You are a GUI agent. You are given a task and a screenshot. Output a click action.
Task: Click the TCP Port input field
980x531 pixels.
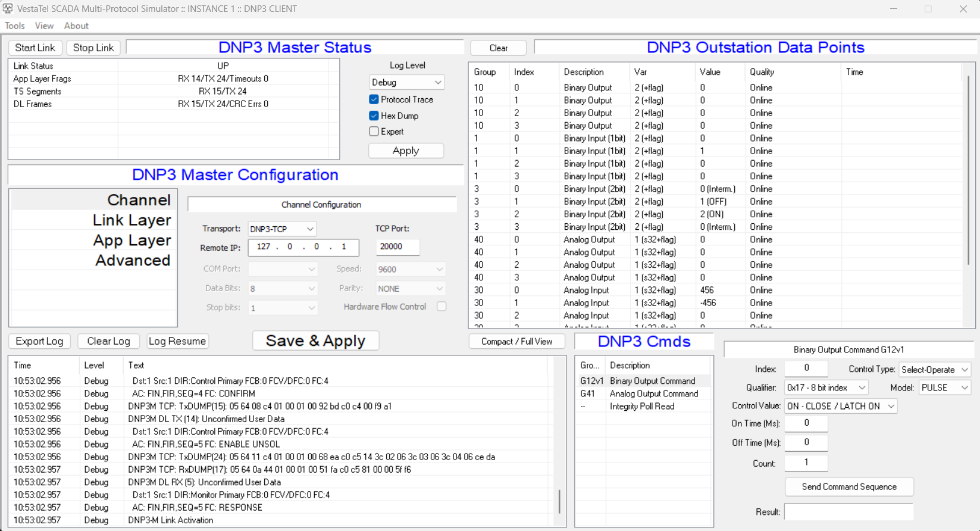(397, 246)
